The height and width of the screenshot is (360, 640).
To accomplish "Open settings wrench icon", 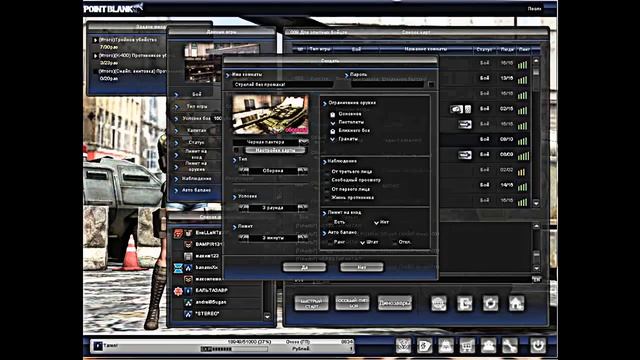I will click(510, 346).
